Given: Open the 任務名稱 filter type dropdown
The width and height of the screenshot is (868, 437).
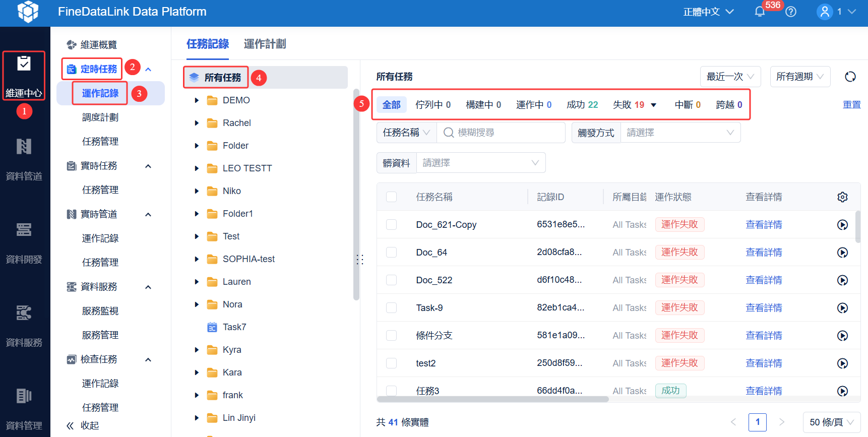Looking at the screenshot, I should coord(406,133).
